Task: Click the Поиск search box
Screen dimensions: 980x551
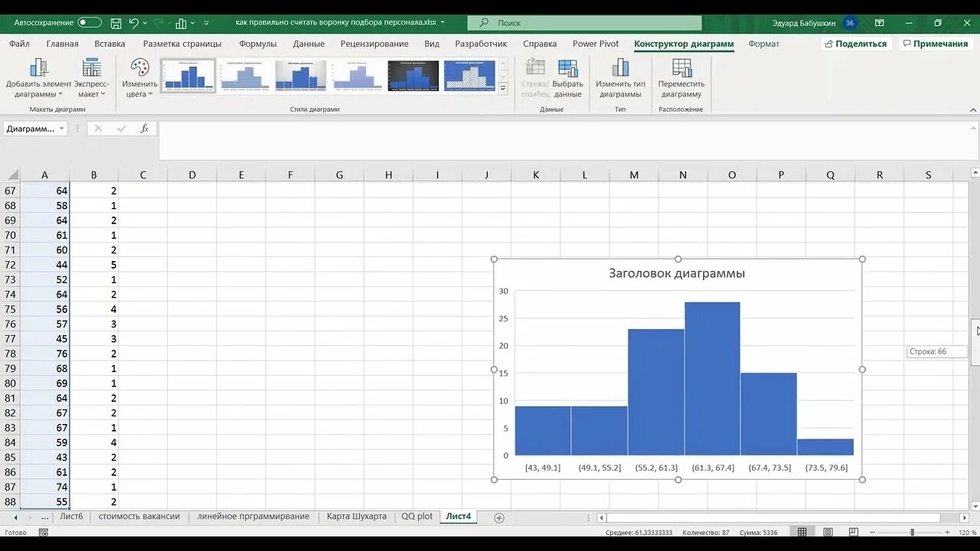Action: pyautogui.click(x=584, y=23)
